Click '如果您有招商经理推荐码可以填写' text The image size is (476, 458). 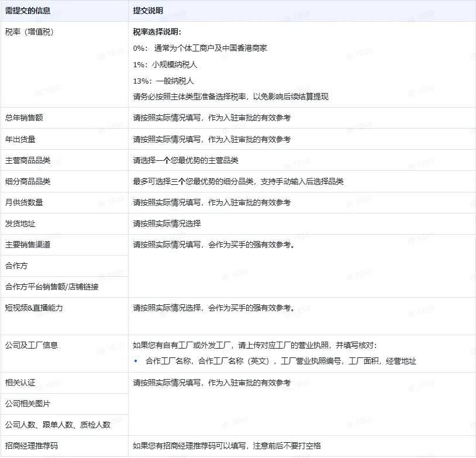189,446
